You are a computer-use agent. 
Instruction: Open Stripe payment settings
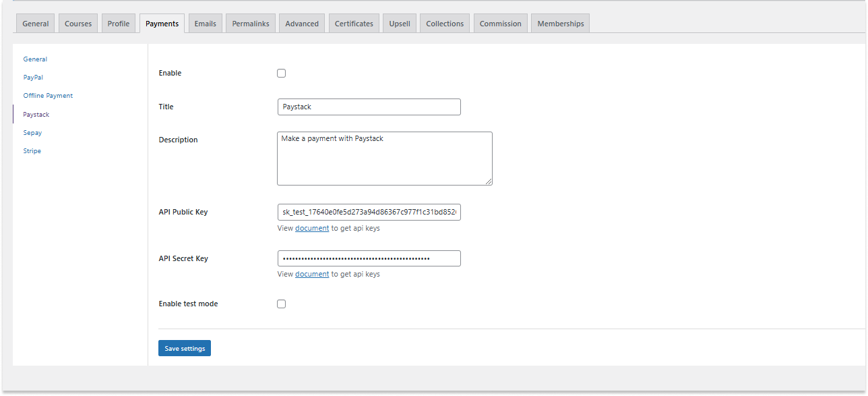pos(32,151)
